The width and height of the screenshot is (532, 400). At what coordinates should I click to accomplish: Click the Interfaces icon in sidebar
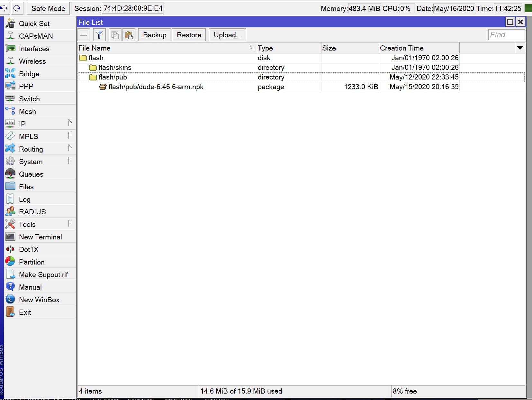(x=10, y=48)
